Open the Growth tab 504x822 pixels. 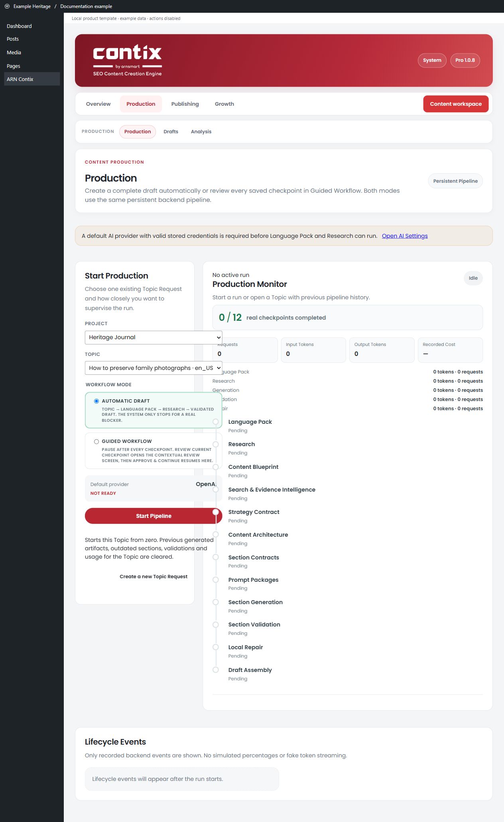(x=224, y=104)
